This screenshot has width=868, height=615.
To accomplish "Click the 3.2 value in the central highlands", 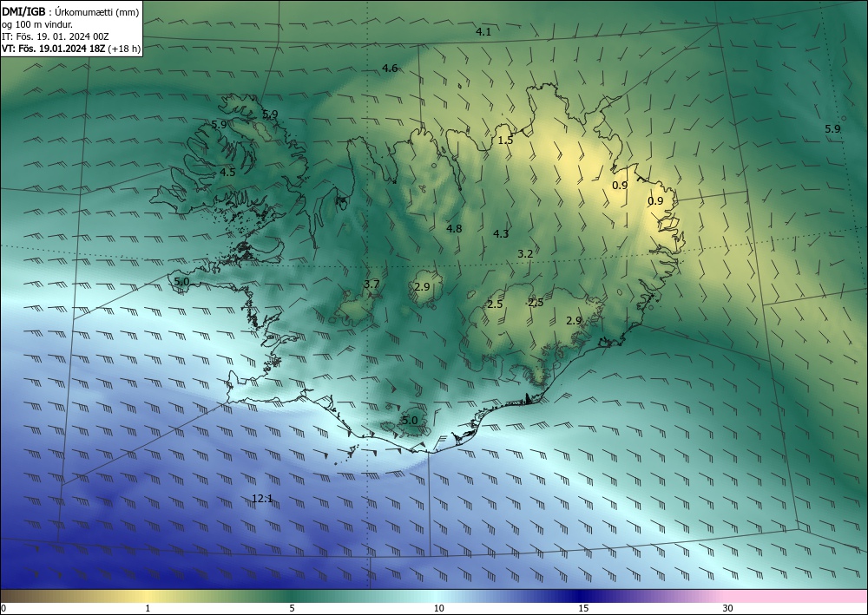I will [525, 254].
